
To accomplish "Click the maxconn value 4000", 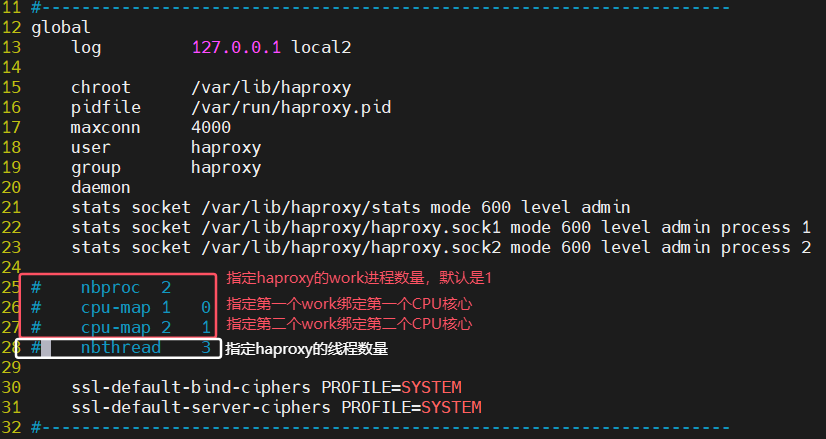I will click(x=211, y=128).
